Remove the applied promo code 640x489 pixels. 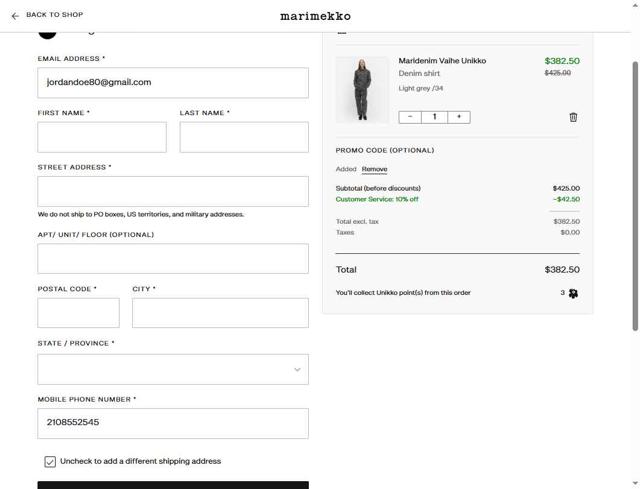(374, 169)
